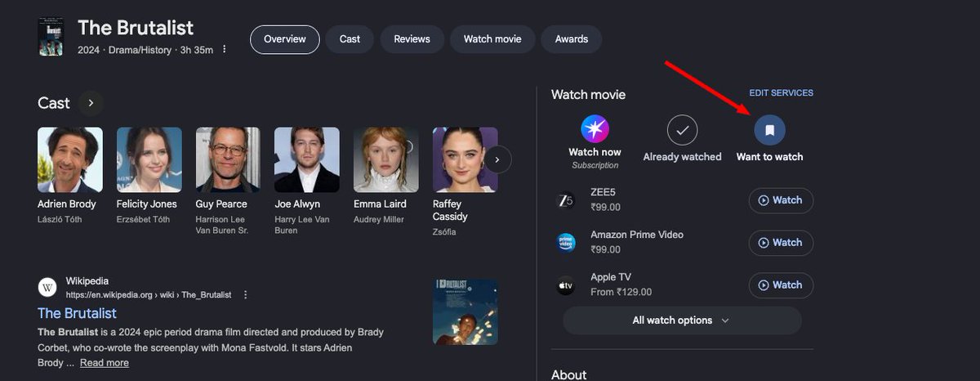Viewport: 980px width, 381px height.
Task: Open Joe Alwyn's cast photo
Action: point(307,159)
